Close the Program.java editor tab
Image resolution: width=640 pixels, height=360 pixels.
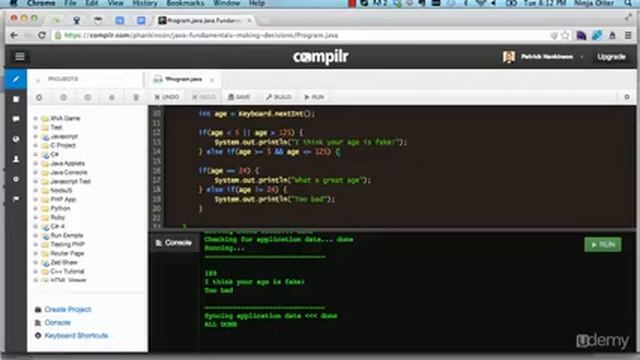(x=212, y=80)
